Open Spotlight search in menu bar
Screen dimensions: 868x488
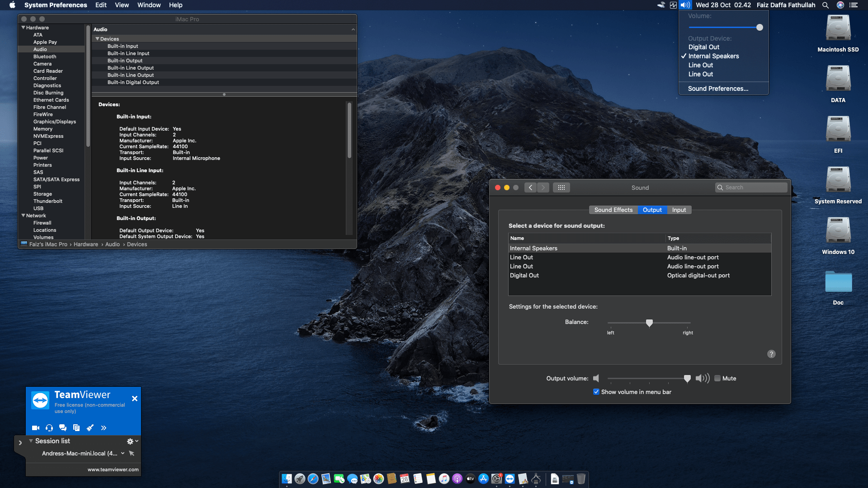[x=826, y=5]
